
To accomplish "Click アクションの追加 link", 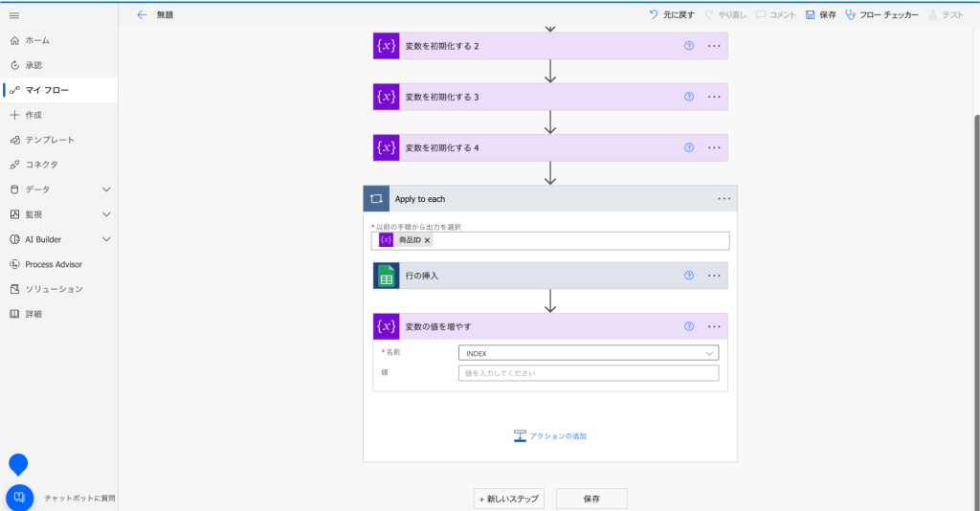I will pos(550,436).
